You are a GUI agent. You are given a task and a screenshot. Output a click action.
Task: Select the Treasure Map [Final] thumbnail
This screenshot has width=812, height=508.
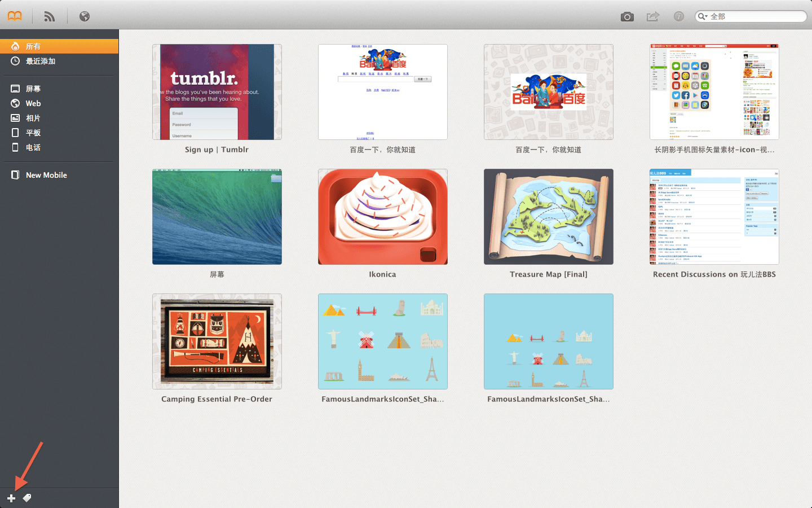(549, 217)
